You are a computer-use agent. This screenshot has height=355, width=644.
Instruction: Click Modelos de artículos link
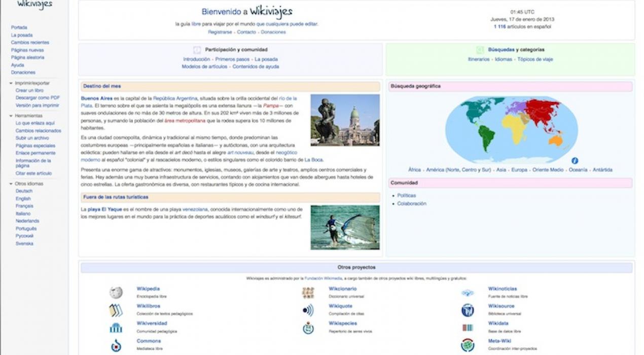[205, 66]
